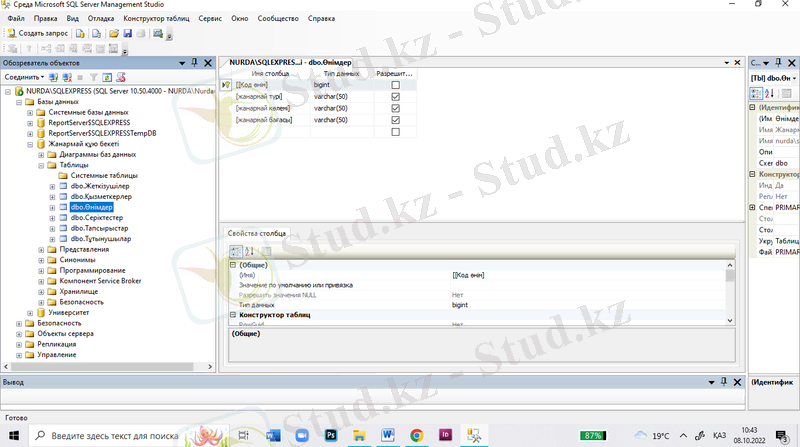800x447 pixels.
Task: Open the Конструктор таблиц menu
Action: pyautogui.click(x=156, y=18)
